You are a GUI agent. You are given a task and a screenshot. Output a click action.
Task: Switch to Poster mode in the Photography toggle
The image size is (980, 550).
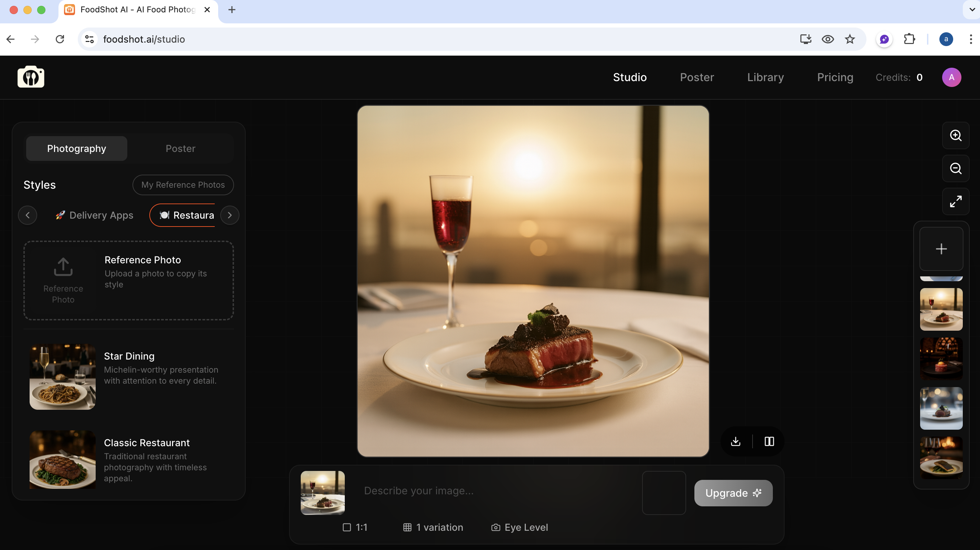[180, 148]
